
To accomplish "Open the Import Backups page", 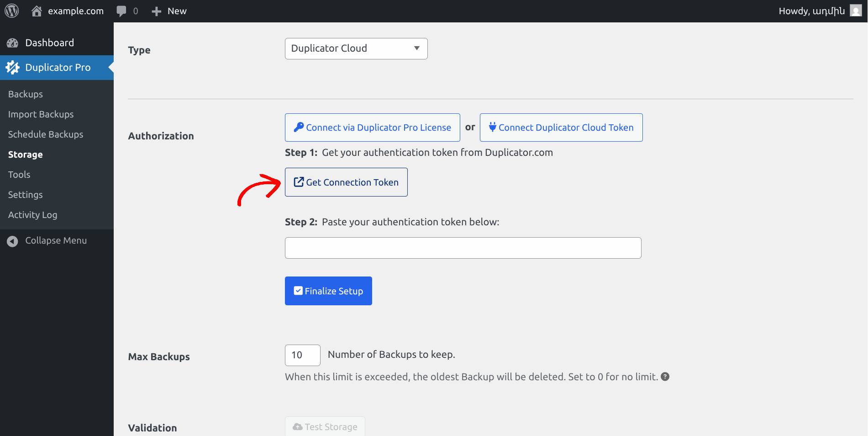I will tap(41, 114).
